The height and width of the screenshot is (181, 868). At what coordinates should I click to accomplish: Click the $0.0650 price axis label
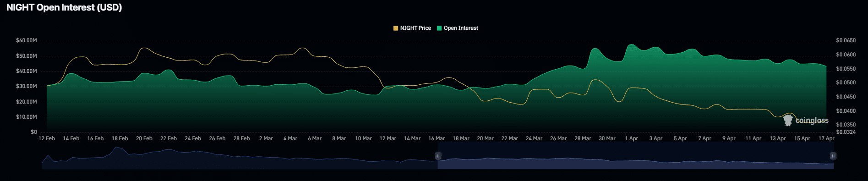click(x=846, y=40)
